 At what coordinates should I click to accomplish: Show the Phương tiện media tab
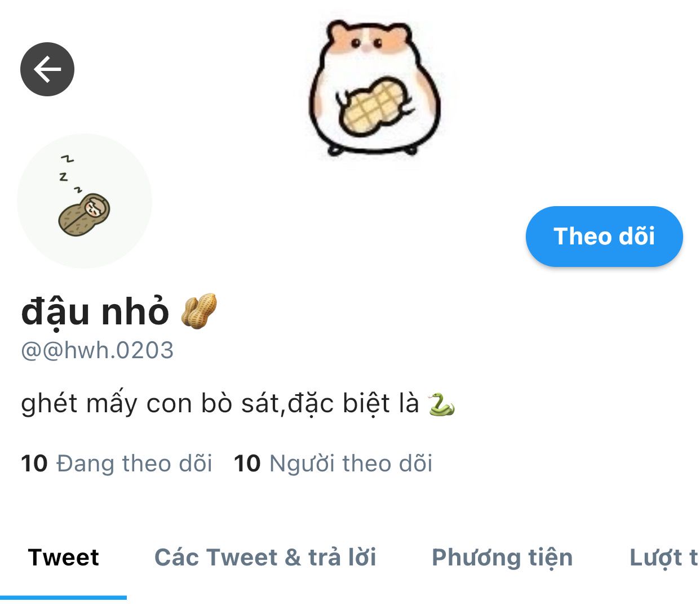point(502,558)
